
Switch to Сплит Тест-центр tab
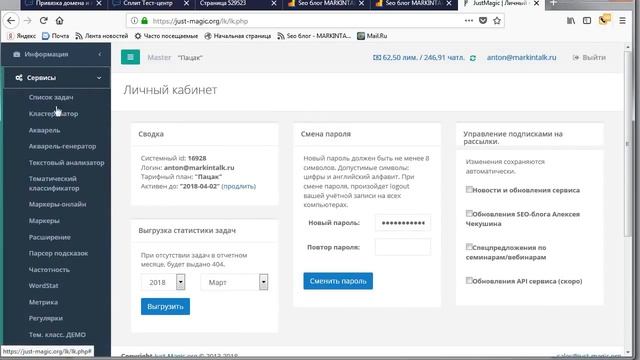149,3
